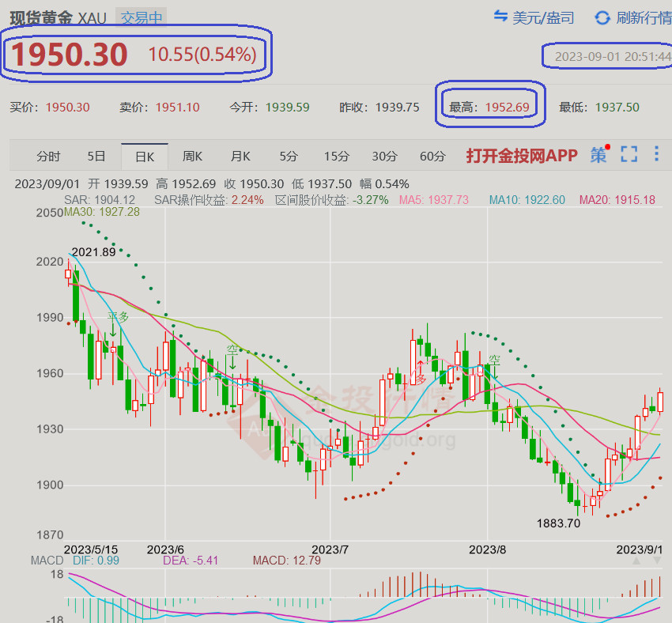
Task: Choose the 60分 chart interval
Action: coord(432,157)
